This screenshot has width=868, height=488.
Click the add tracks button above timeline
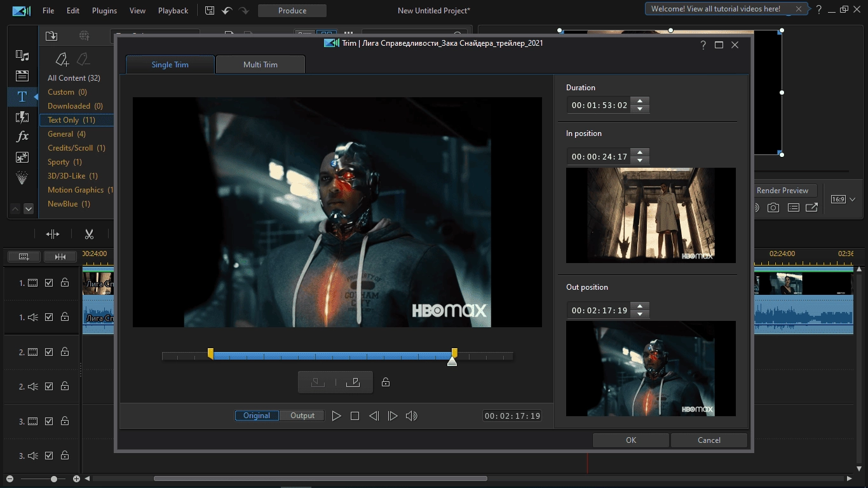[x=24, y=257]
